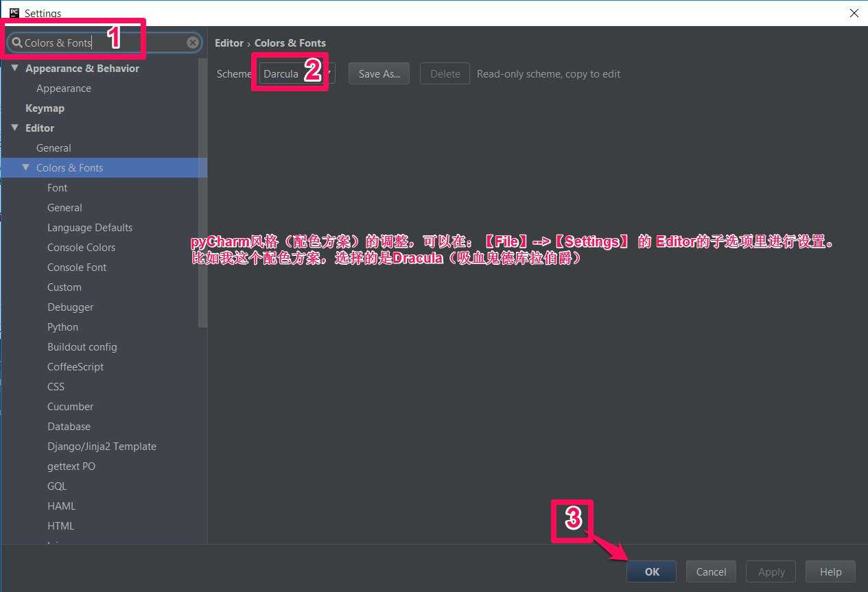Click the magnifier search icon
The width and height of the screenshot is (868, 592).
point(17,43)
